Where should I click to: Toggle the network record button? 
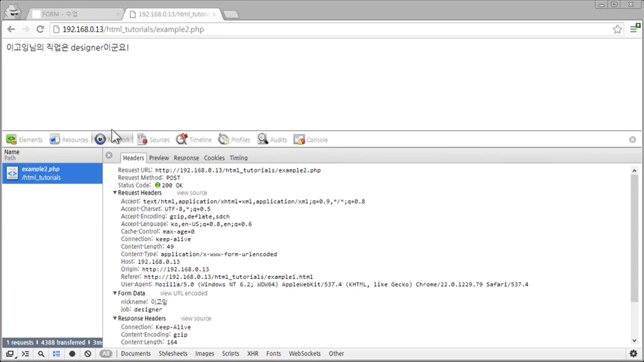[72, 354]
